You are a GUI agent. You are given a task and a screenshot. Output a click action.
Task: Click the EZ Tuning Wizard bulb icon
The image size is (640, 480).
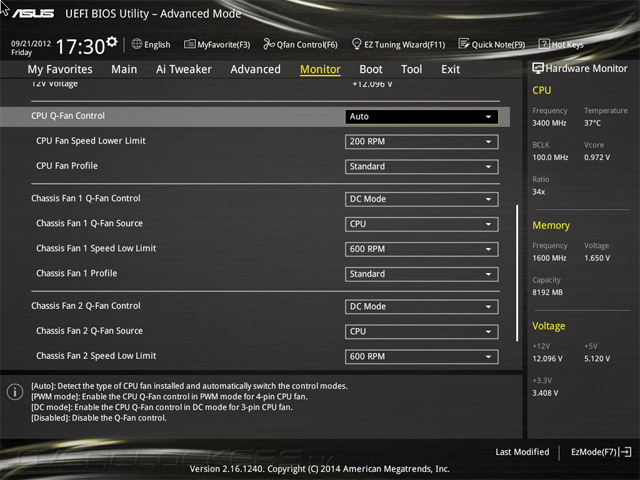tap(356, 44)
